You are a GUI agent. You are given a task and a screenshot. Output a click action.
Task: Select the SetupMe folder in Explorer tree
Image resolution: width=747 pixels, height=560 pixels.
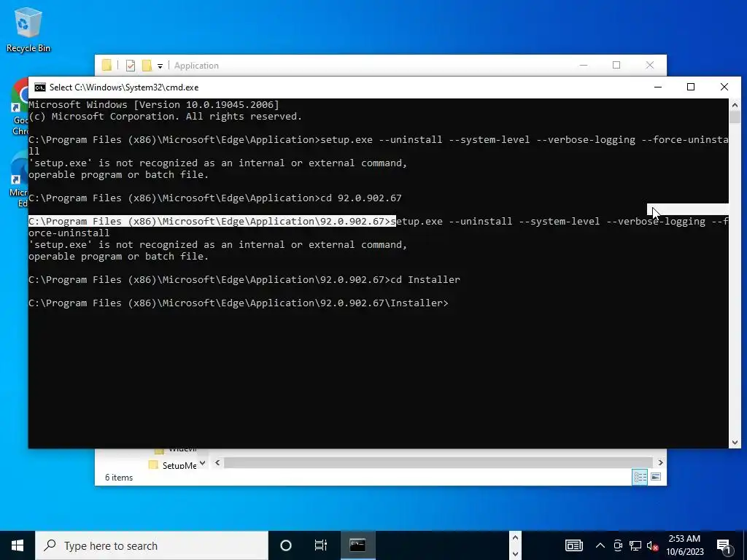[173, 465]
